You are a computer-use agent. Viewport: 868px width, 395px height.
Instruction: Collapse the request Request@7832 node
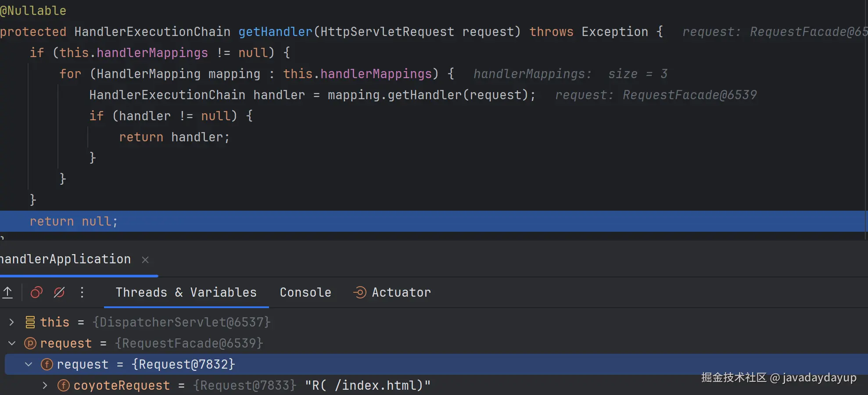coord(29,364)
